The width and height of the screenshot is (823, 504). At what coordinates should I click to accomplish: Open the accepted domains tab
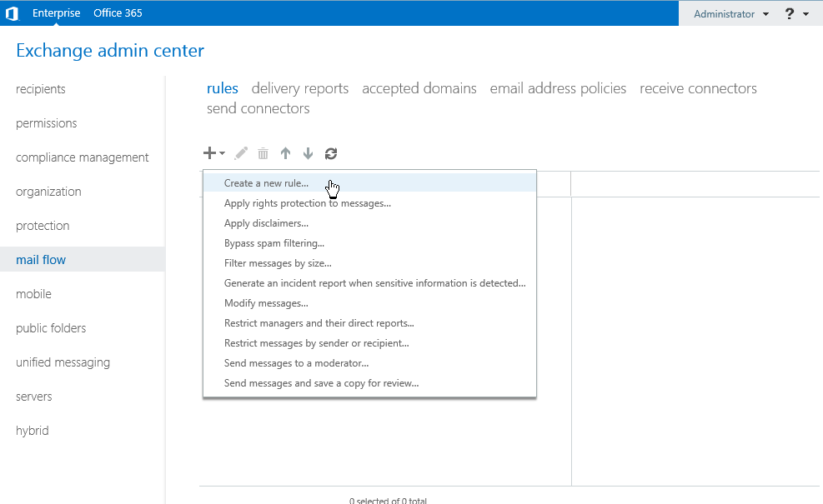[419, 88]
